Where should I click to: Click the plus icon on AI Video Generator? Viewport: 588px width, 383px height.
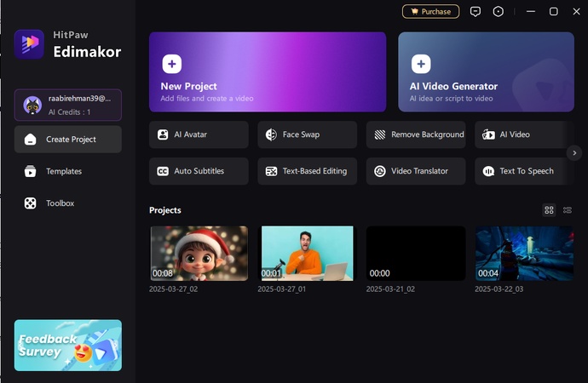click(420, 64)
